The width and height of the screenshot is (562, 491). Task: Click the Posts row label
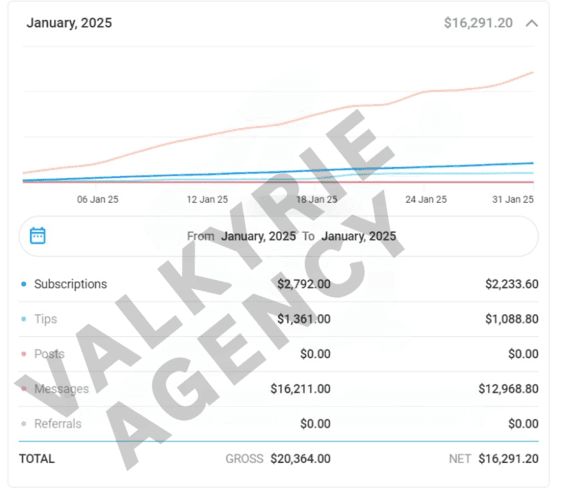click(x=49, y=354)
